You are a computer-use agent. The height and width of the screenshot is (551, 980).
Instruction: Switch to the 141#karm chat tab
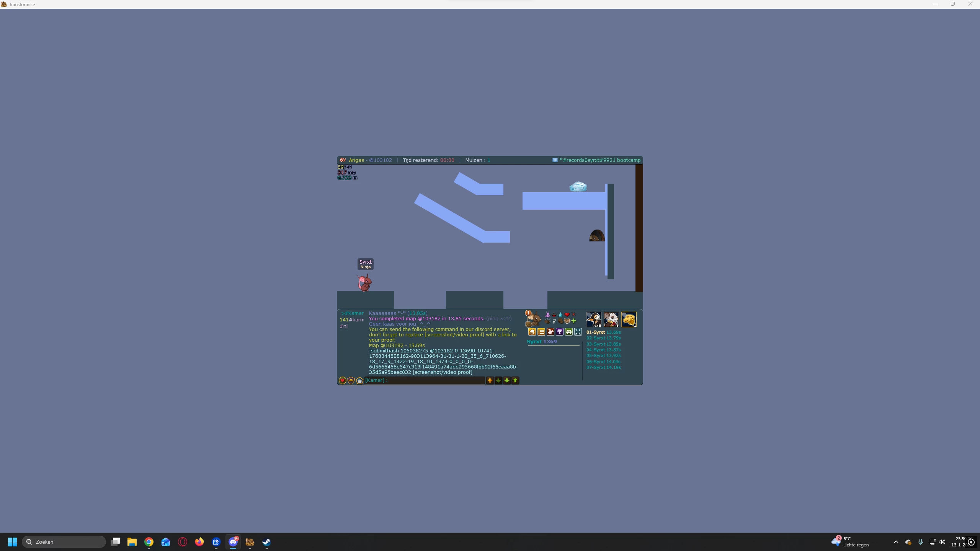pos(351,320)
